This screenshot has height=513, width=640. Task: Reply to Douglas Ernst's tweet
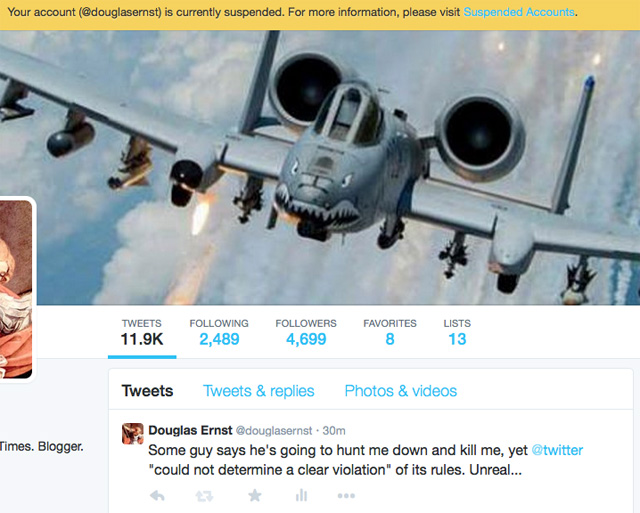(x=157, y=496)
